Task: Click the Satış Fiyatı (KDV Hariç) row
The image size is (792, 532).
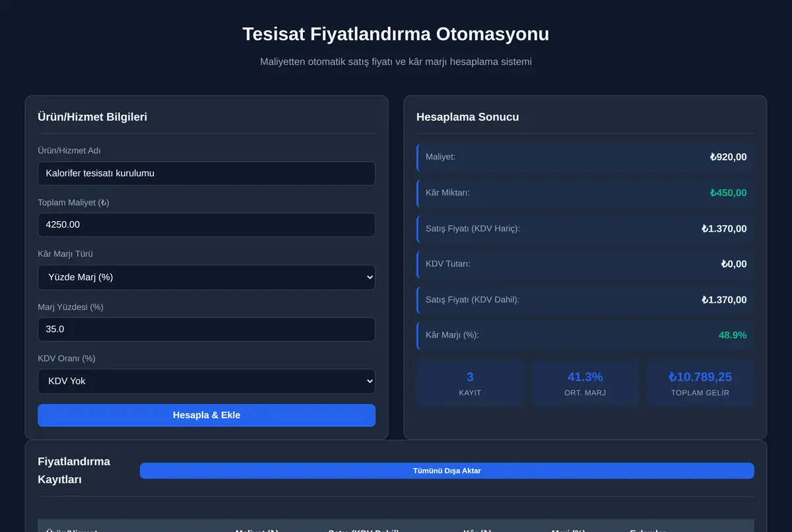Action: (585, 228)
